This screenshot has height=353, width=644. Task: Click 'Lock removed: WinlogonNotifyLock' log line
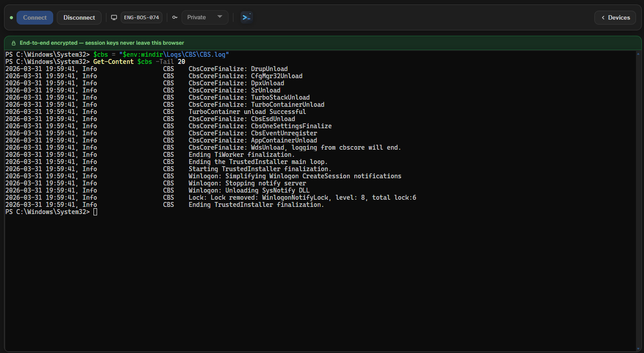[211, 198]
